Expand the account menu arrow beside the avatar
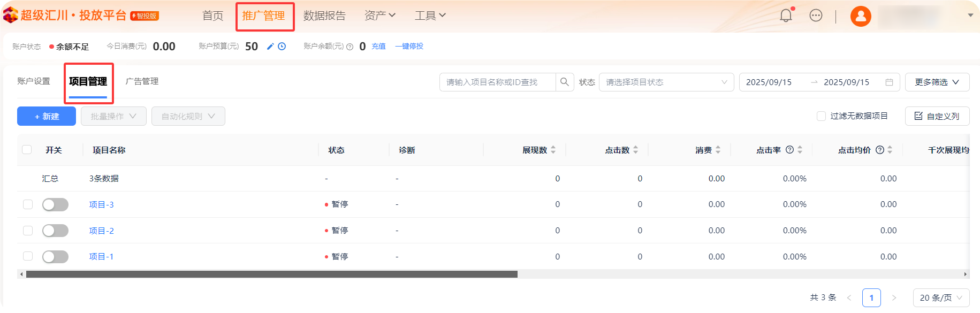Image resolution: width=980 pixels, height=313 pixels. (970, 16)
